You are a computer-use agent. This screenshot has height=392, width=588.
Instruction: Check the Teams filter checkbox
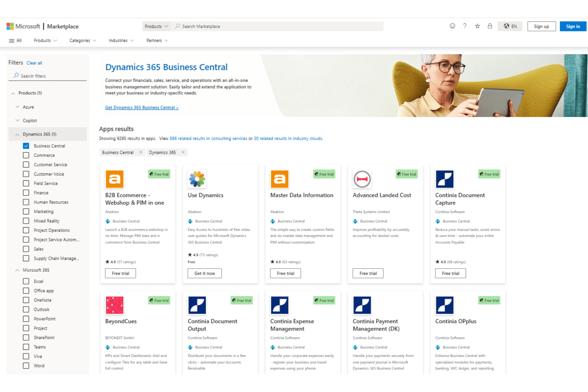26,347
